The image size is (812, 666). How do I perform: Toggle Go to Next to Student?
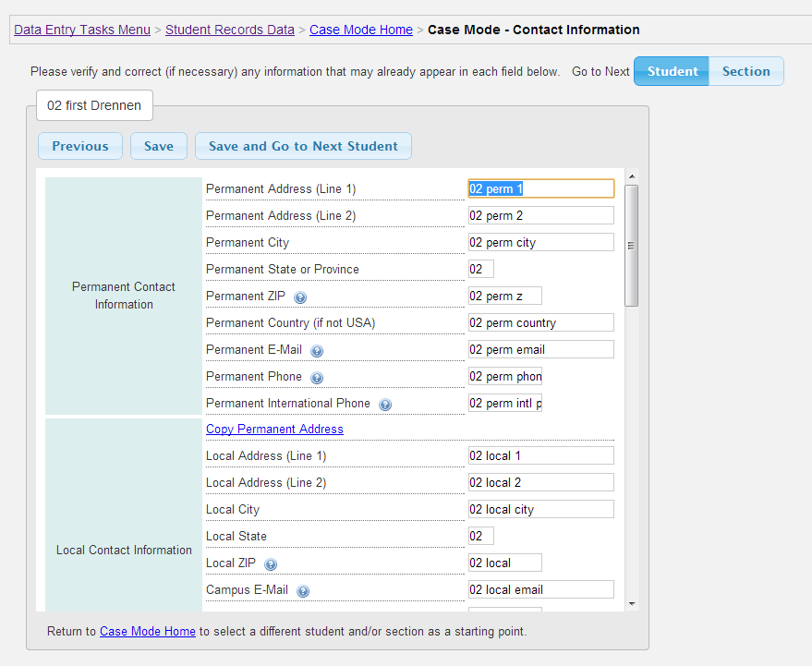(672, 71)
